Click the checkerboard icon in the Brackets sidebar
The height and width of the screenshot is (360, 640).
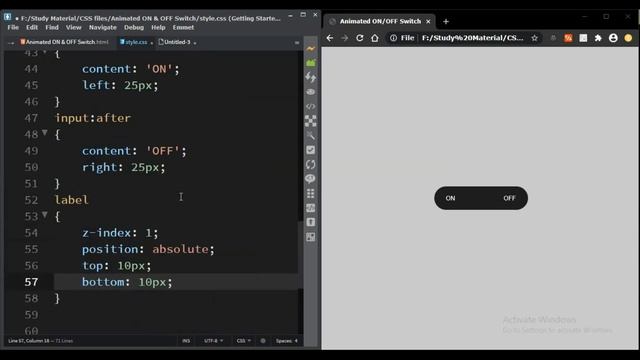point(311,121)
